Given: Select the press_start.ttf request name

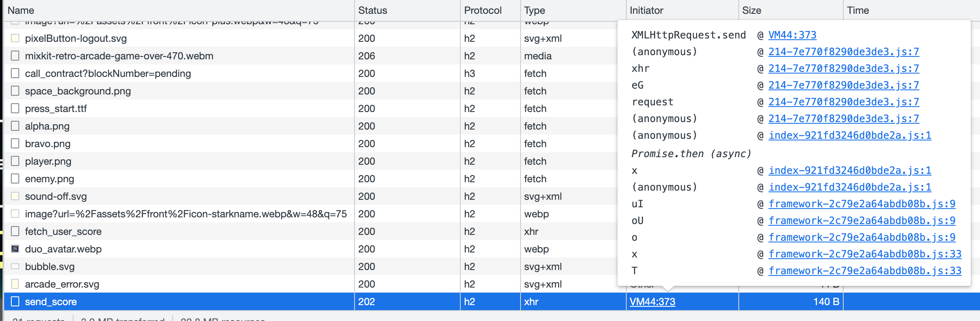Looking at the screenshot, I should coord(56,109).
